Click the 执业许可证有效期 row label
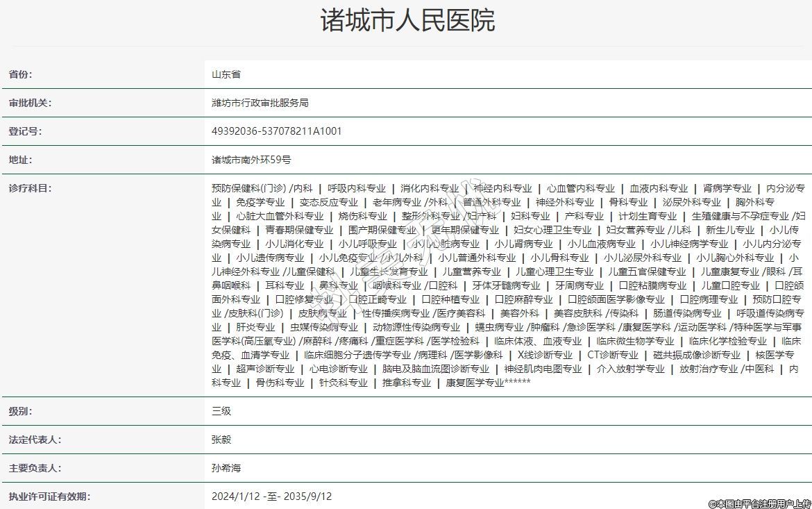Image resolution: width=812 pixels, height=509 pixels. coord(49,497)
